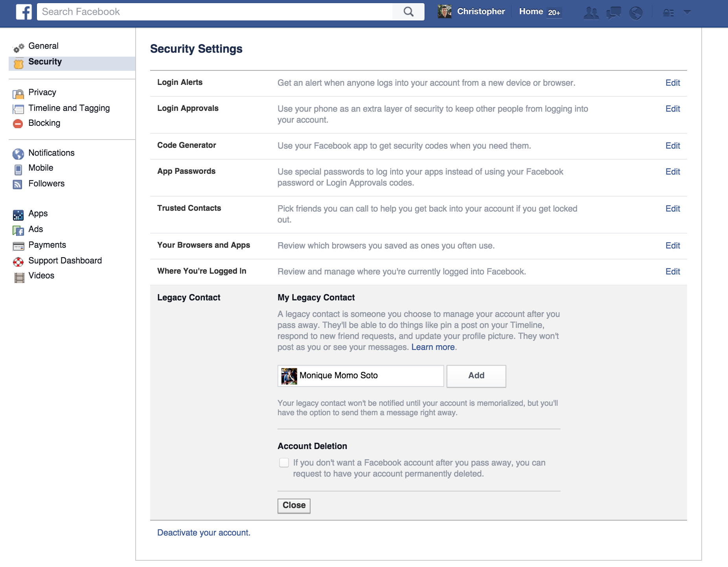Click Home in the top bar
Viewport: 728px width, 567px height.
click(531, 11)
